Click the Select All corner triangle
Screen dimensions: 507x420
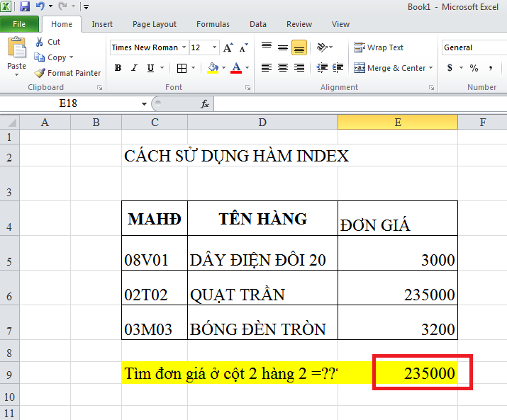(10, 122)
